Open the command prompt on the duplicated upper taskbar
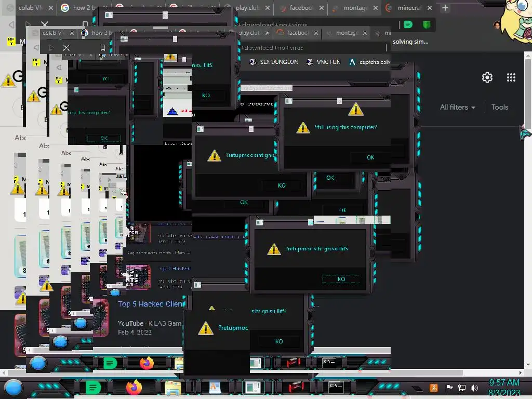Viewport: 532px width, 399px height. tap(329, 362)
